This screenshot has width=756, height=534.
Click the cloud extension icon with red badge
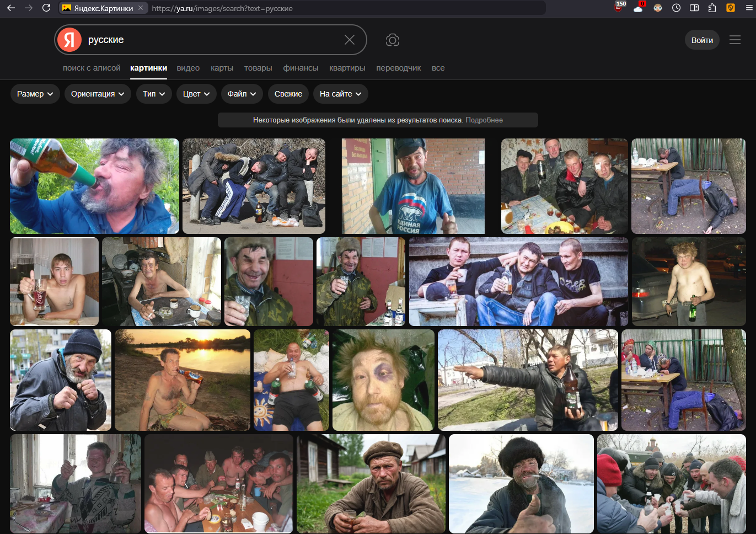639,8
